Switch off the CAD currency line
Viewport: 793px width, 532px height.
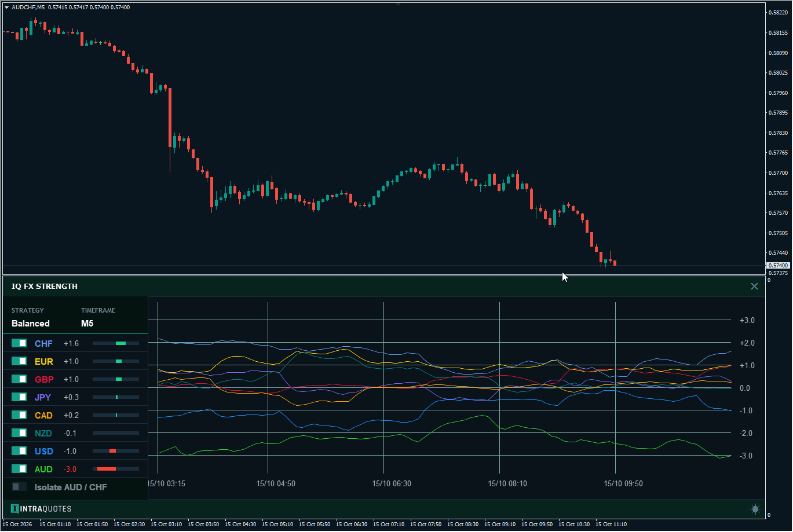(19, 415)
